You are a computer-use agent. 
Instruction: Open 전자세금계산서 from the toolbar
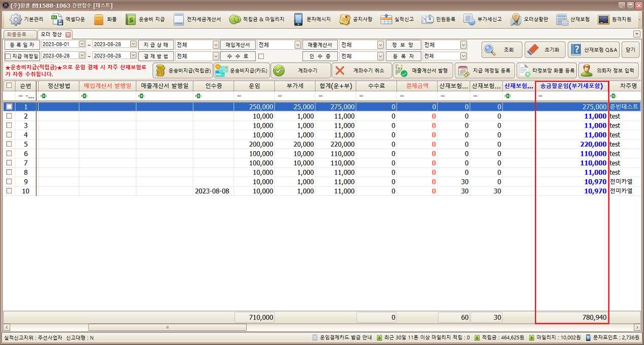tap(179, 20)
